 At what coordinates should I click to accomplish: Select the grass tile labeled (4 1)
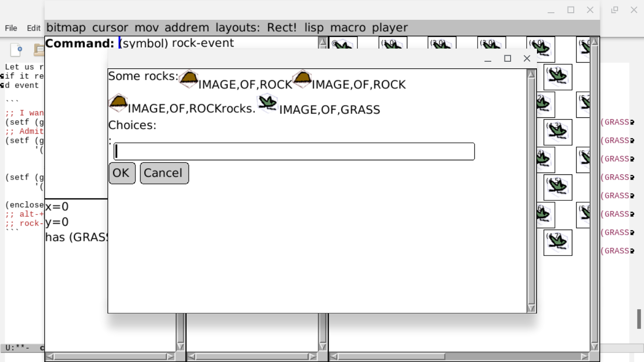pos(558,77)
